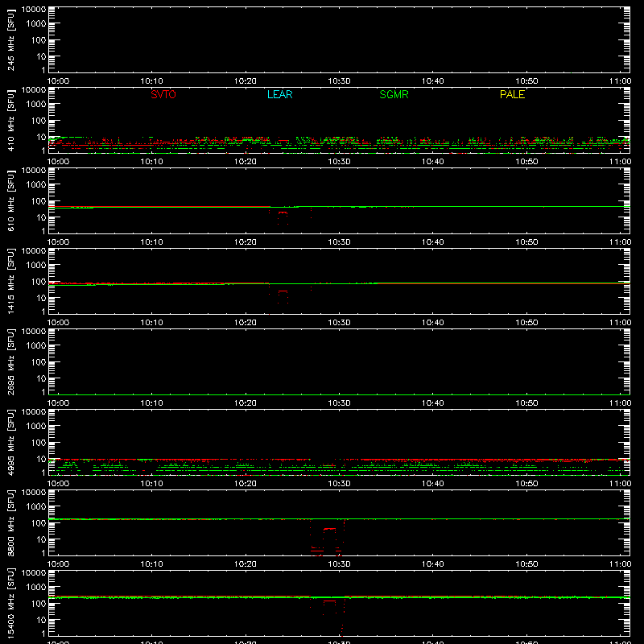Click the '245 MHz [SFU]' axis title

[x=11, y=39]
